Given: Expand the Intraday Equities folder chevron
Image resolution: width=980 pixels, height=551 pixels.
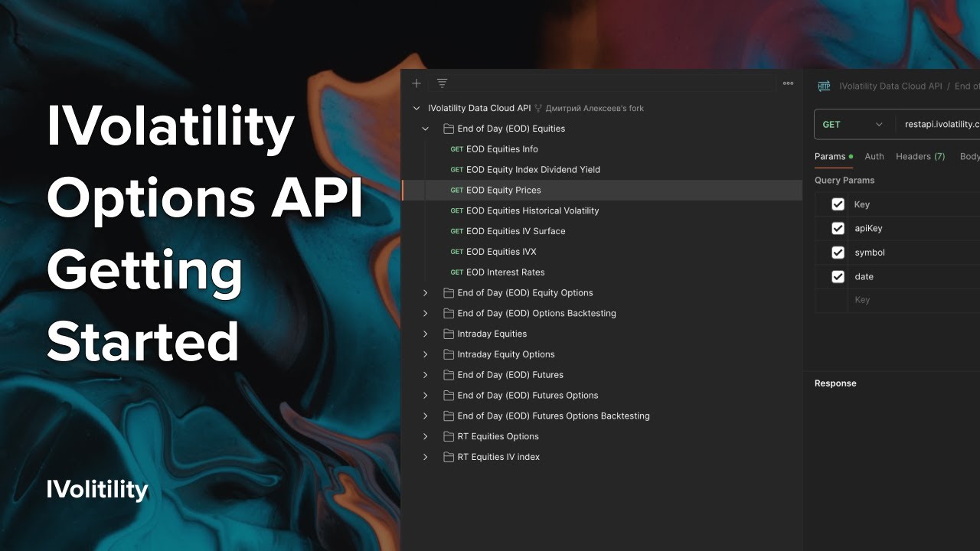Looking at the screenshot, I should 426,334.
